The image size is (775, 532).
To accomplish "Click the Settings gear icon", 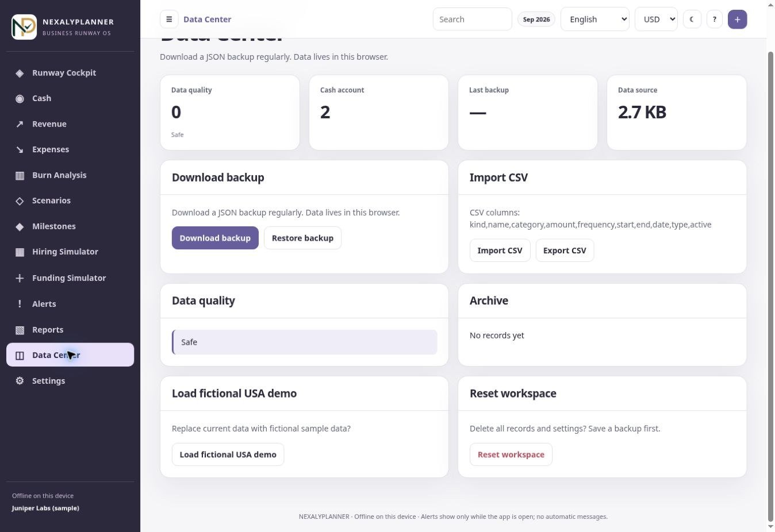I will (x=20, y=381).
